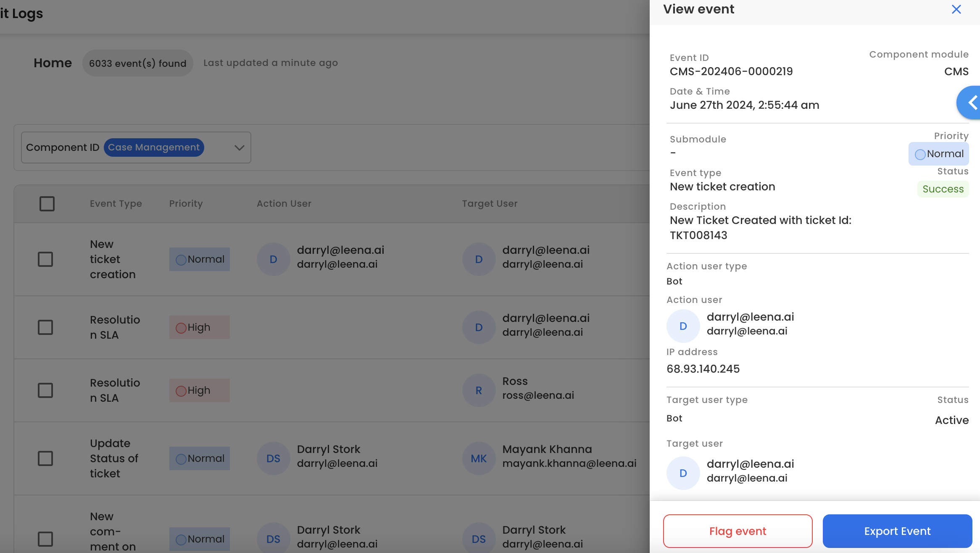Click the Success status badge
The image size is (980, 553).
943,189
